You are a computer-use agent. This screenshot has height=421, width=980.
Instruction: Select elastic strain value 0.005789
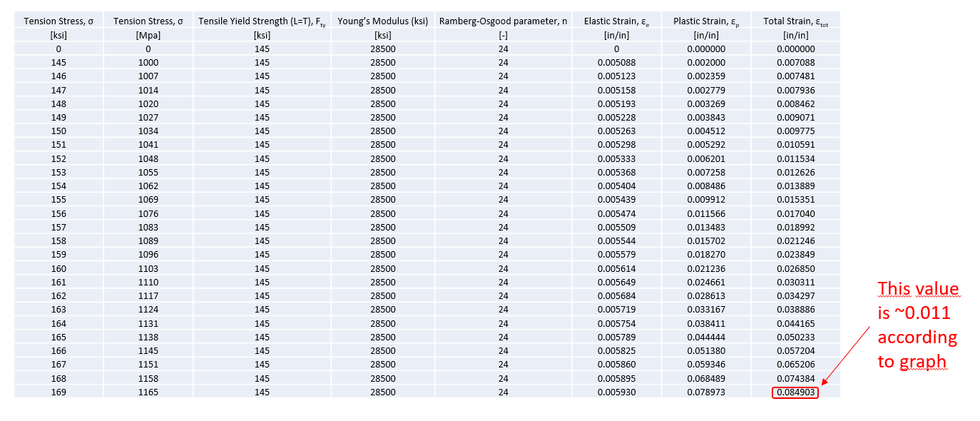616,337
